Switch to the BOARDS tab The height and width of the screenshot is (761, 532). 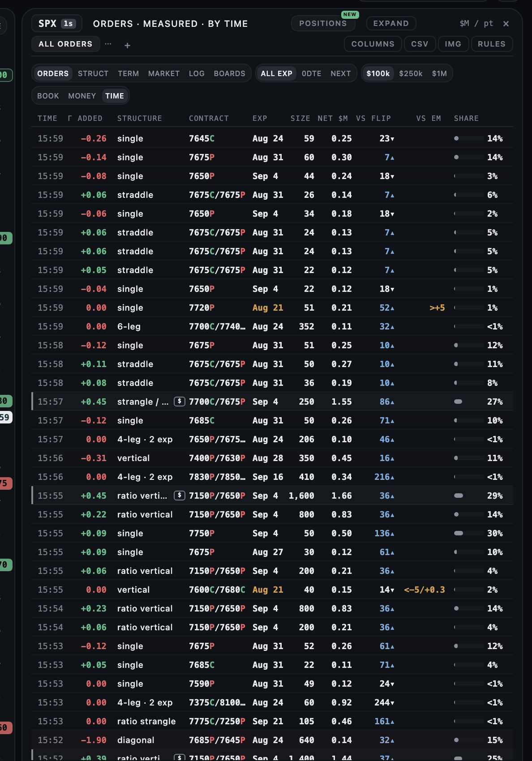point(229,73)
